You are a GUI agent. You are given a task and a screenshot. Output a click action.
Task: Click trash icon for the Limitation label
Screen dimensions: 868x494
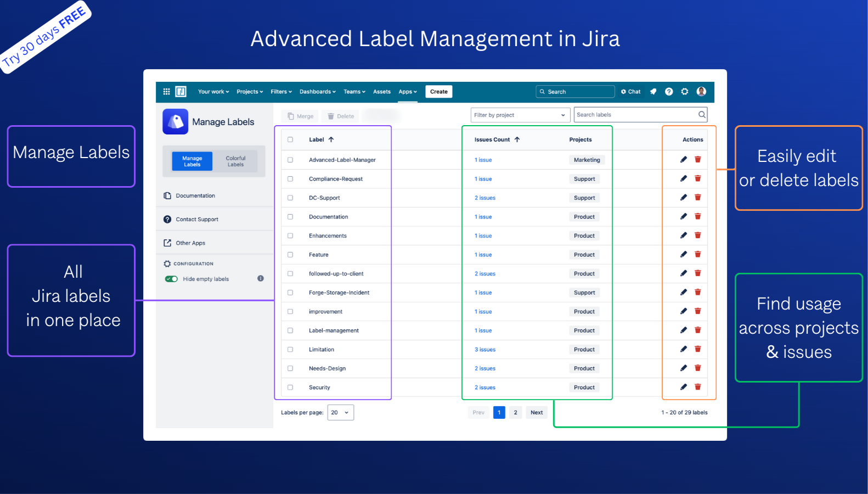pyautogui.click(x=698, y=349)
